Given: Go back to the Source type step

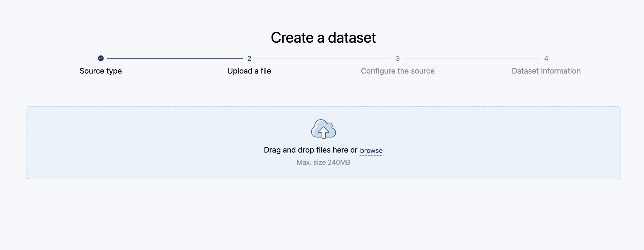Looking at the screenshot, I should [x=101, y=71].
